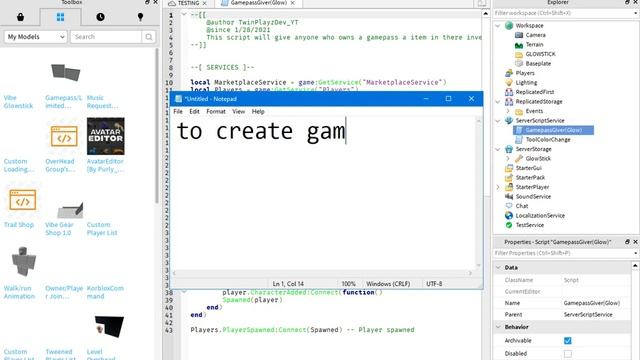This screenshot has width=640, height=360.
Task: Select the StarterPack service icon
Action: point(509,178)
